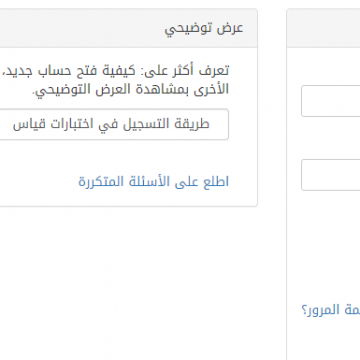Click the word طريقة on the registration guide button
The height and width of the screenshot is (360, 360).
195,124
